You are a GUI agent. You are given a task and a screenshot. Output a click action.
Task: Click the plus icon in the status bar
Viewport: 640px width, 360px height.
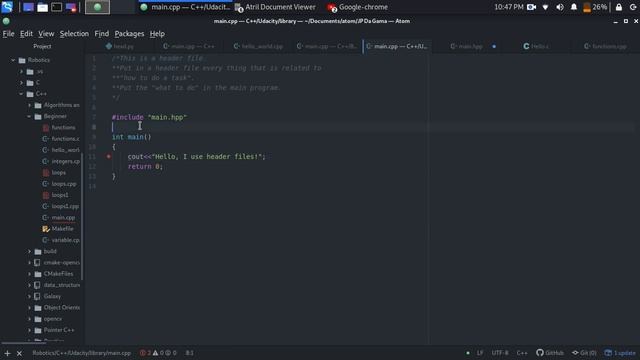7,353
